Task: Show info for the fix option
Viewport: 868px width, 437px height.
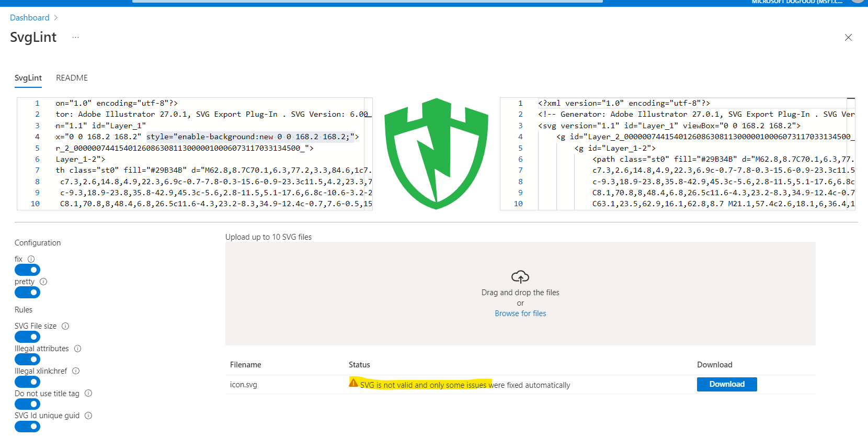Action: 31,259
